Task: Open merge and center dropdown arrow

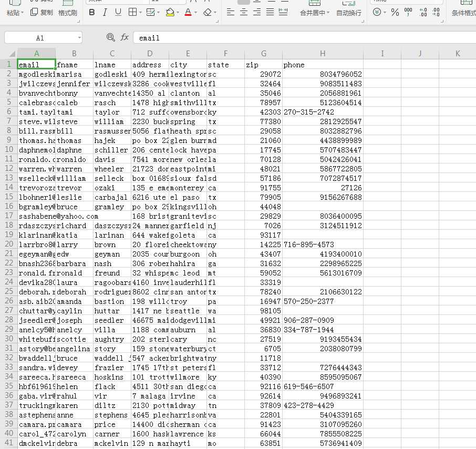Action: 328,13
